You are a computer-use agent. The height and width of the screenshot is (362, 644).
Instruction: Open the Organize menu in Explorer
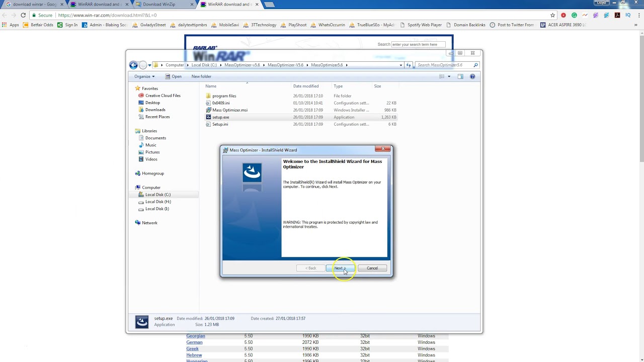click(144, 76)
